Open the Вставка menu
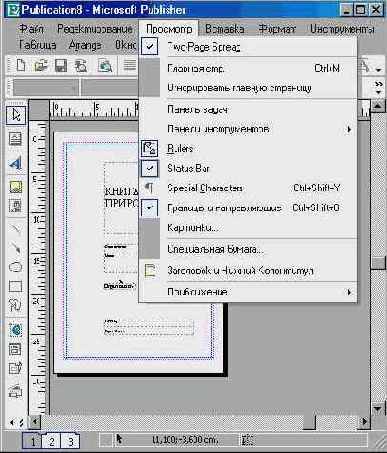This screenshot has height=453, width=387. [224, 29]
